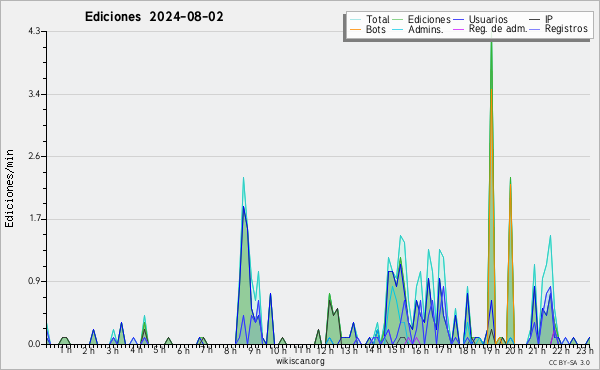The image size is (600, 370).
Task: Click the y-axis value 3.4
Action: point(34,94)
